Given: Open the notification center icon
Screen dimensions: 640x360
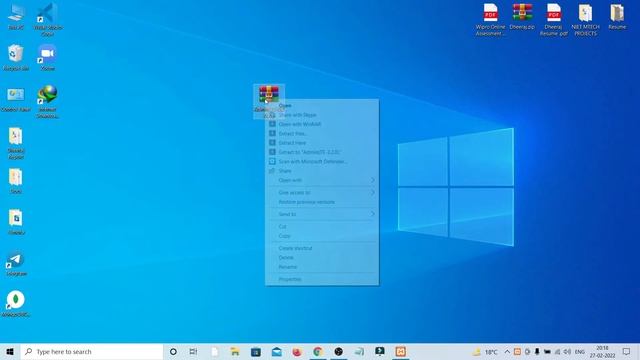Looking at the screenshot, I should 627,351.
